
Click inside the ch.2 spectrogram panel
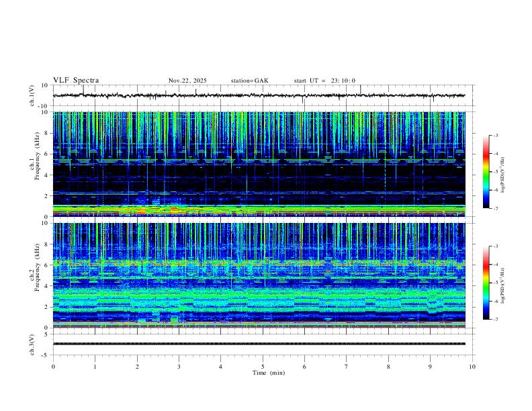(x=259, y=275)
